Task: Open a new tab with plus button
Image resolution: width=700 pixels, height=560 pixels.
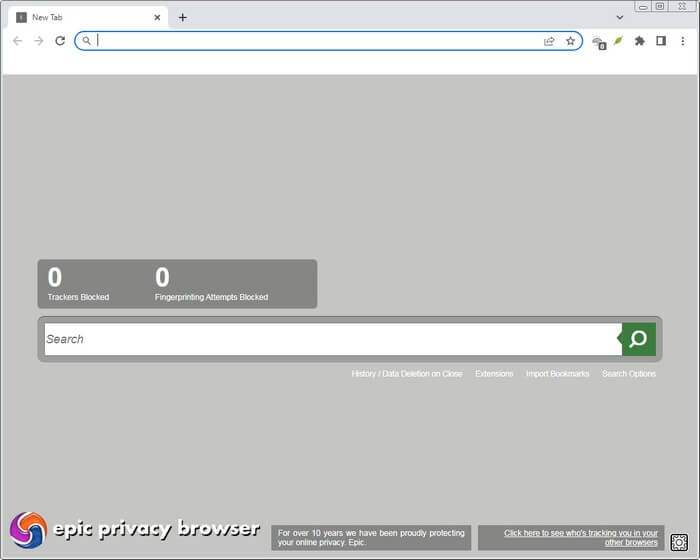Action: pos(183,17)
